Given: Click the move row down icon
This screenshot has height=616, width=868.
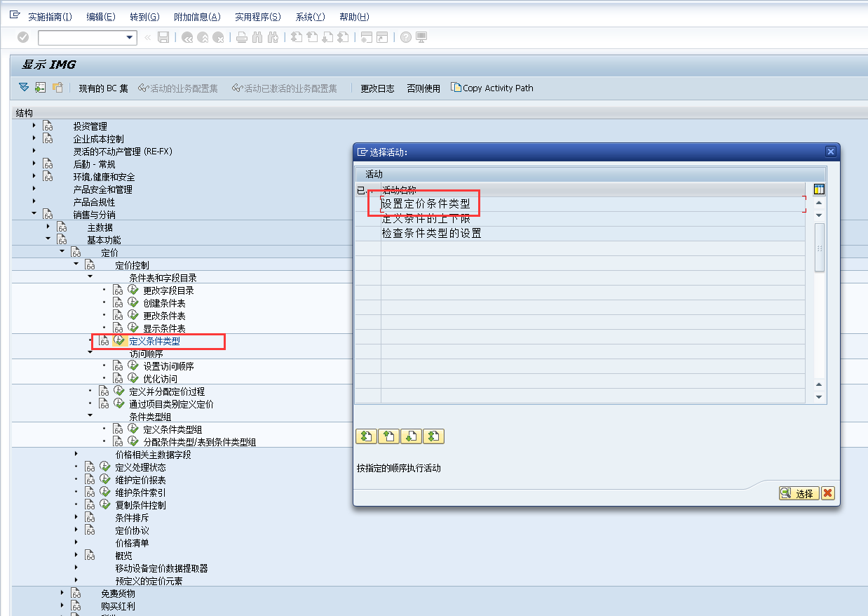Looking at the screenshot, I should [411, 436].
